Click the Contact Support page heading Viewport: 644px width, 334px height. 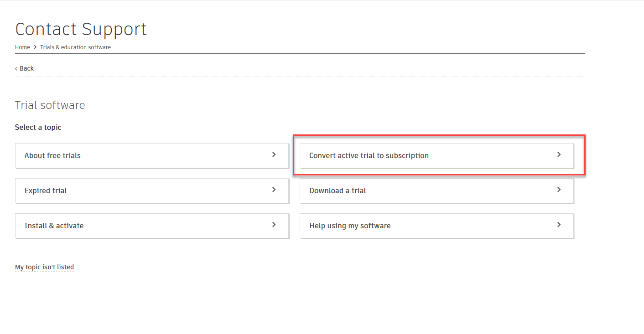tap(81, 29)
